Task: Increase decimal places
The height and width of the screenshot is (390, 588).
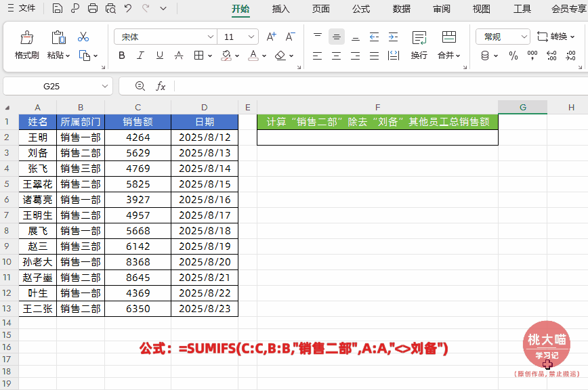Action: [x=551, y=56]
